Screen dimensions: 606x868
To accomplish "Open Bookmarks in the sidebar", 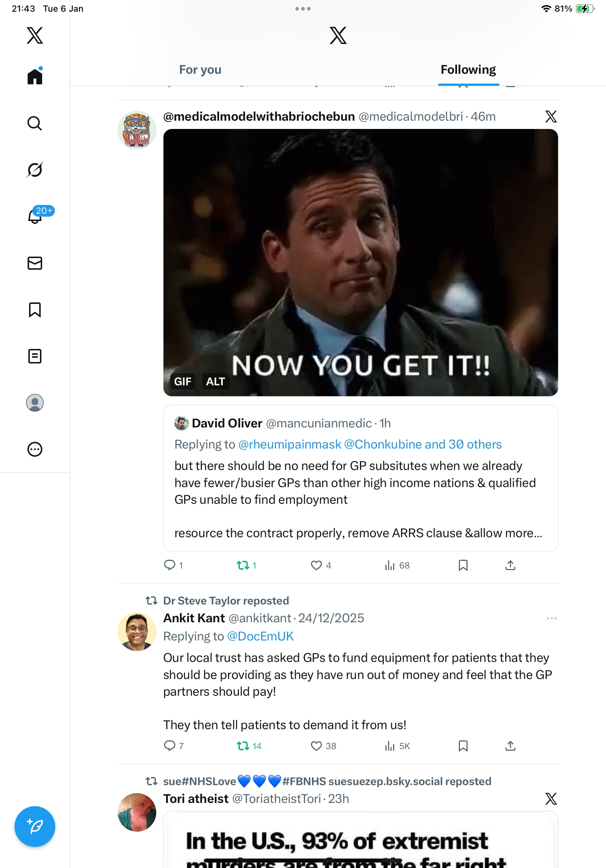I will [35, 310].
